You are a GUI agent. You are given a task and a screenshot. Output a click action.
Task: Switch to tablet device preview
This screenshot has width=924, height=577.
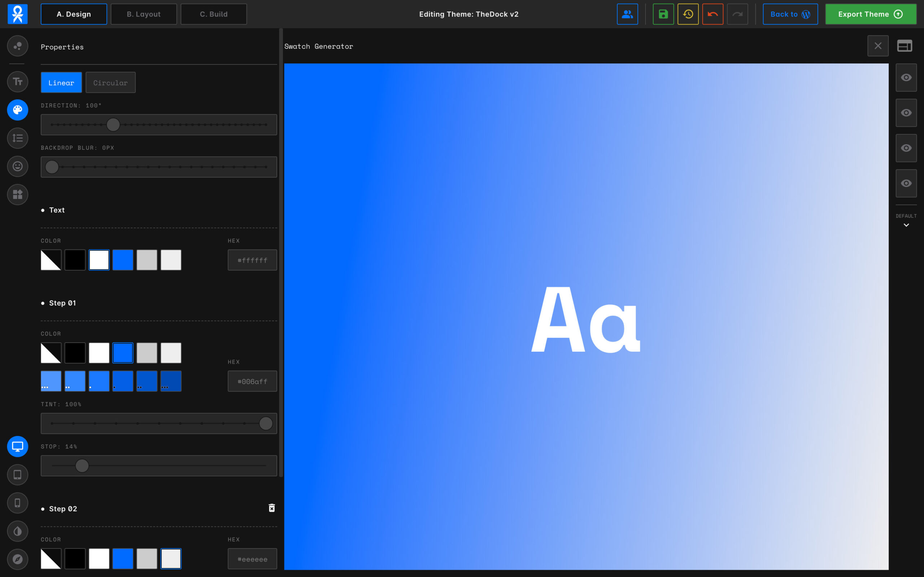[x=18, y=475]
